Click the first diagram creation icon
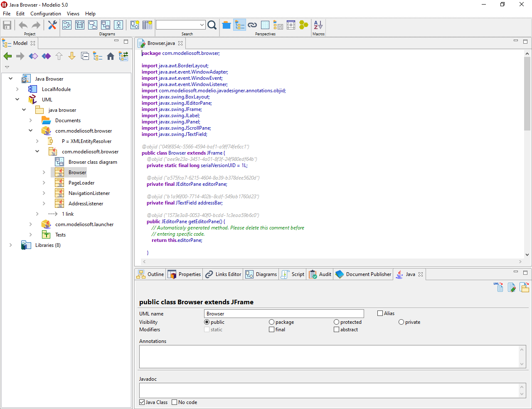 coord(67,25)
